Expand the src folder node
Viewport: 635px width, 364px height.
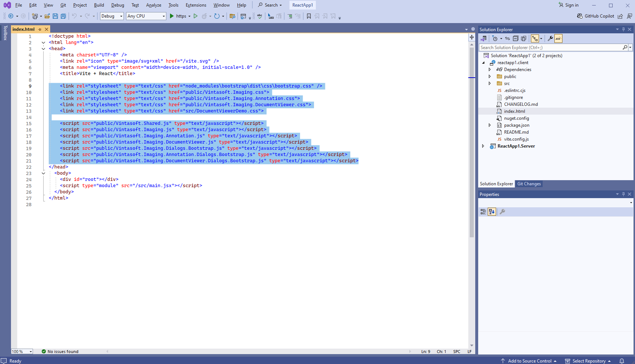(490, 83)
